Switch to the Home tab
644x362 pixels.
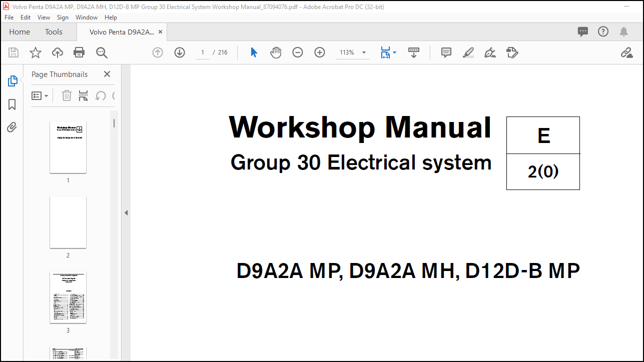[20, 32]
